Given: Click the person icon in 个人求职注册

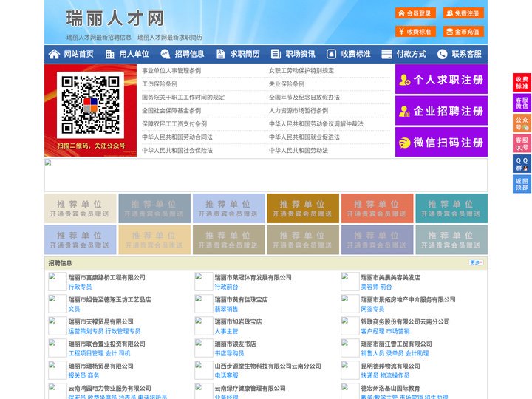Looking at the screenshot, I should (404, 80).
